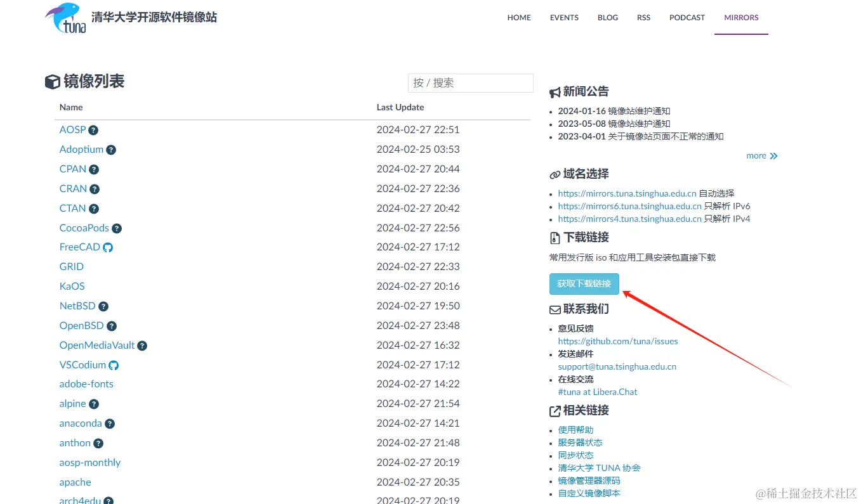This screenshot has width=861, height=504.
Task: Open the NetBSD mirror link
Action: (77, 306)
